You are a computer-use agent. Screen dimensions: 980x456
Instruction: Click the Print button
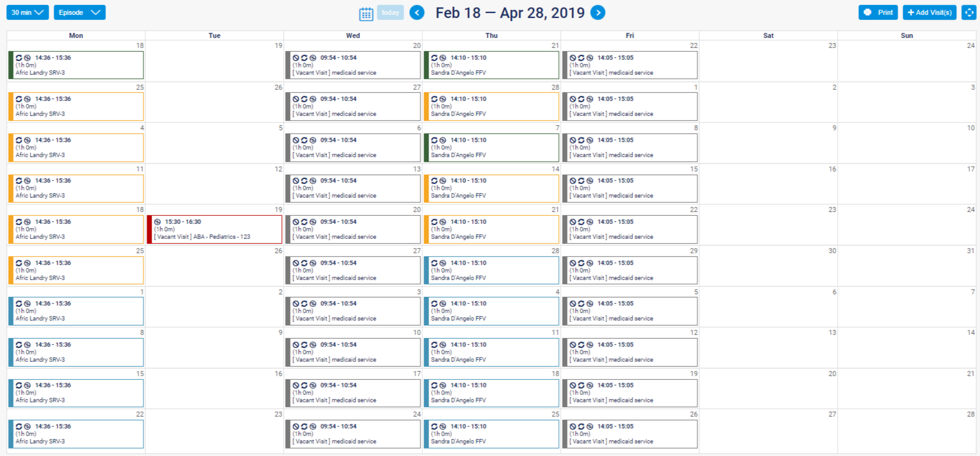[x=878, y=12]
